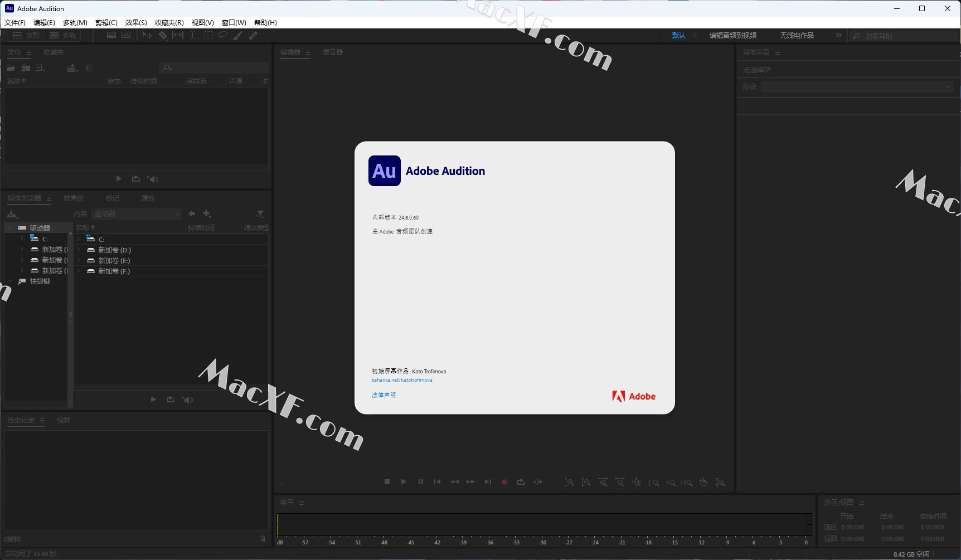Select the 默认 workspace
This screenshot has height=560, width=961.
[678, 36]
